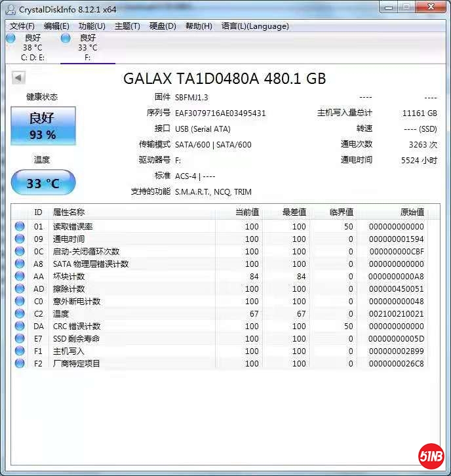Click raw value 0000000026C8

pos(396,363)
